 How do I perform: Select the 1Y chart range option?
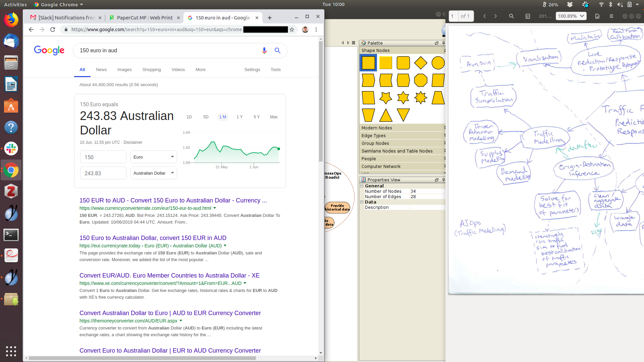(x=239, y=117)
